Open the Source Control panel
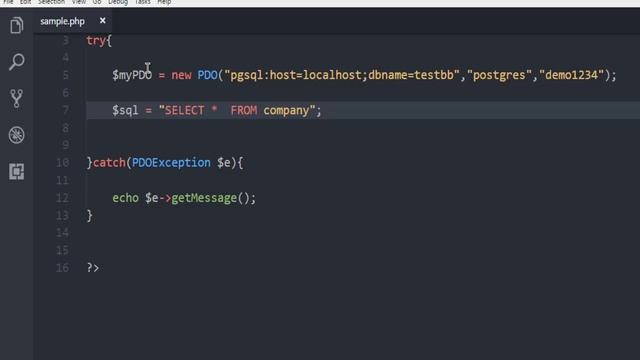 pos(16,98)
